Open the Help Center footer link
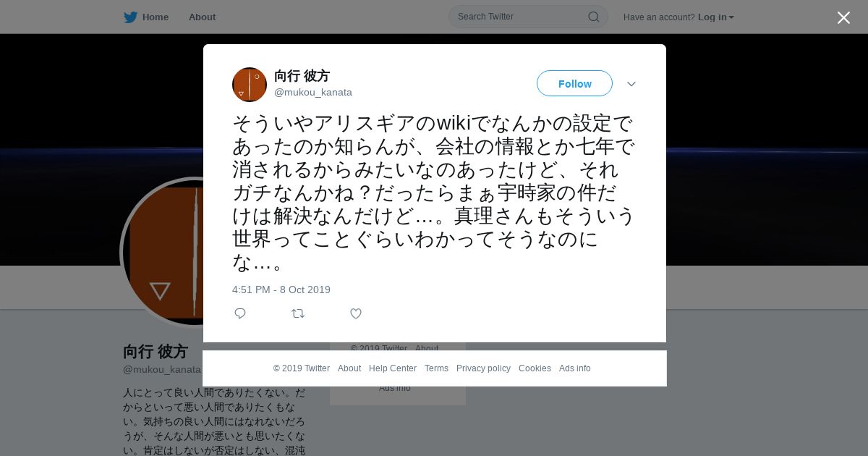The width and height of the screenshot is (868, 456). [393, 368]
